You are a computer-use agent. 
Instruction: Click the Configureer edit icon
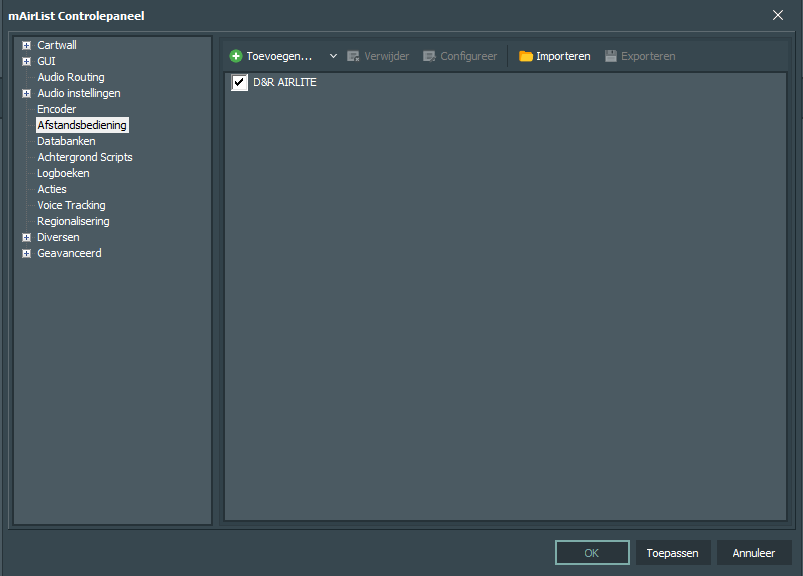tap(429, 56)
